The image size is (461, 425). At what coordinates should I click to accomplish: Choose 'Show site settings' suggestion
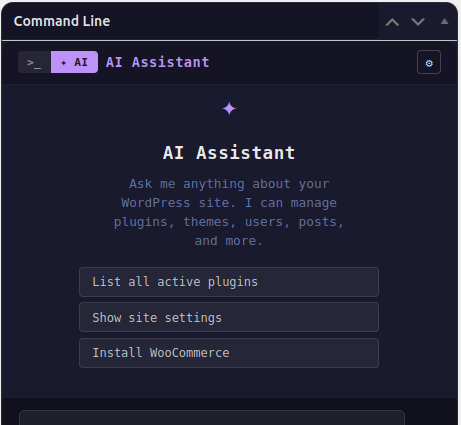pos(229,317)
